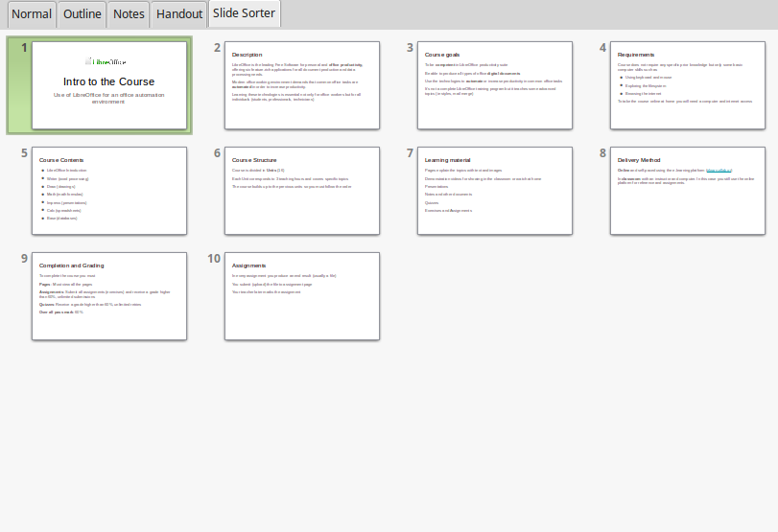Open the Outline view tab

82,14
